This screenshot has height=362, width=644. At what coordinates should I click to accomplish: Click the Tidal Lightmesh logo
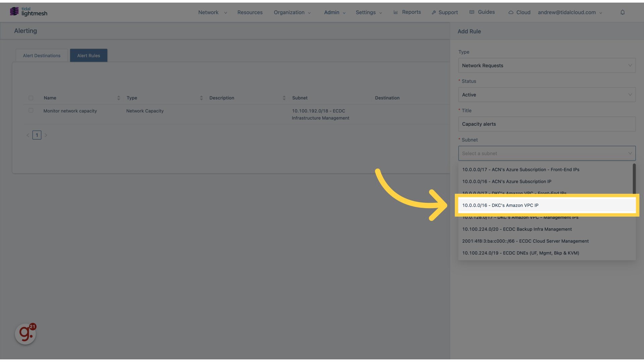coord(29,12)
